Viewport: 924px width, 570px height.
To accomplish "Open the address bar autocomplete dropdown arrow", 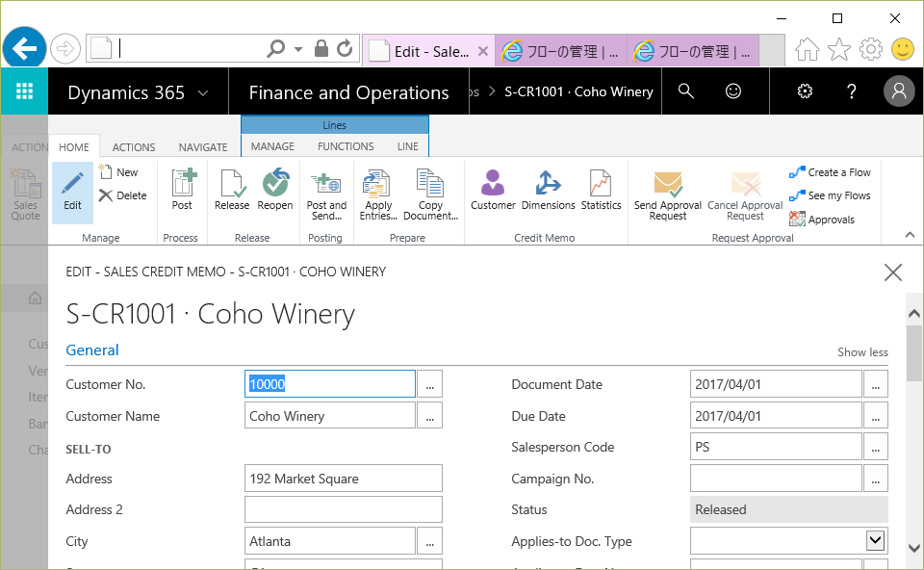I will point(298,49).
